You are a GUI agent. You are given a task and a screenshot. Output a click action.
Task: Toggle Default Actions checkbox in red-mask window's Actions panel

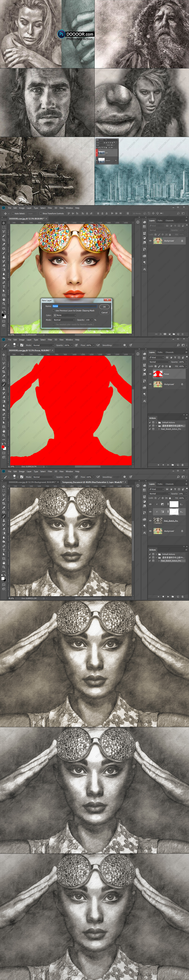coord(150,422)
